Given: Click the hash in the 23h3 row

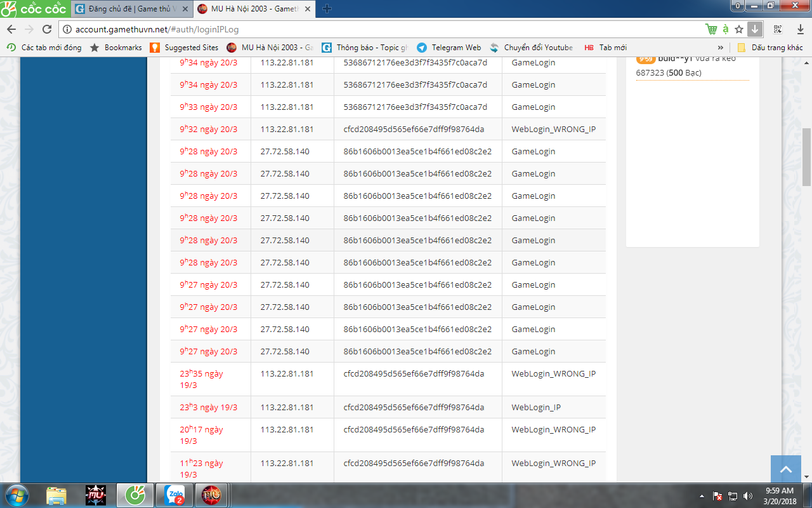Looking at the screenshot, I should click(414, 407).
